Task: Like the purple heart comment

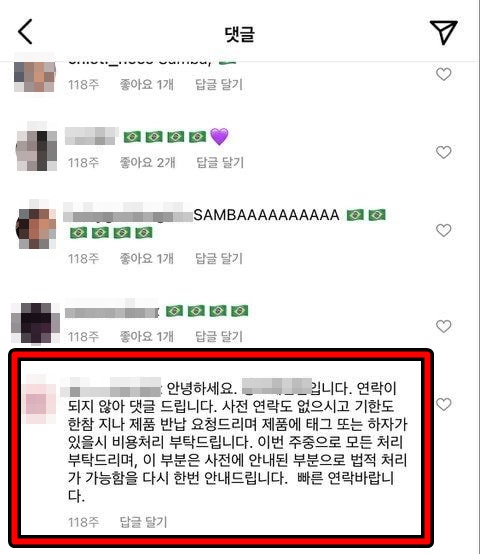Action: tap(443, 152)
